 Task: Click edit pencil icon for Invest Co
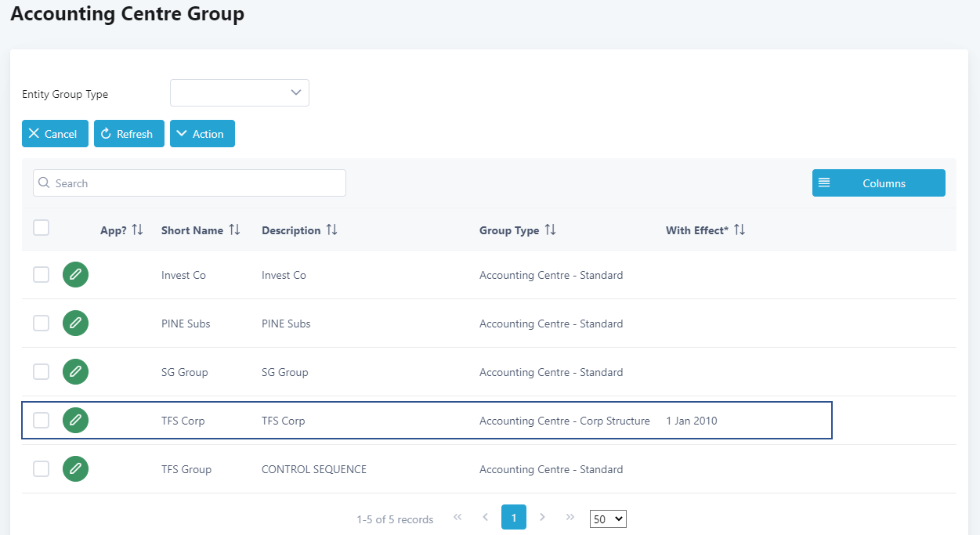[75, 275]
